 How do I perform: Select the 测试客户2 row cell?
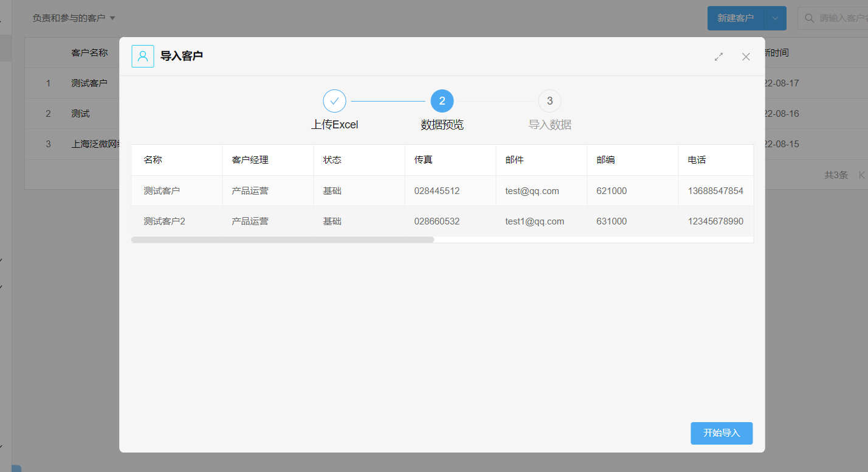pyautogui.click(x=177, y=221)
